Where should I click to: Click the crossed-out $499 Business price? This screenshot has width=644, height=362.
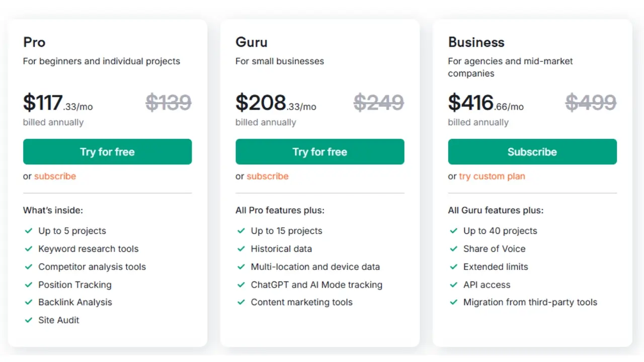pos(591,103)
